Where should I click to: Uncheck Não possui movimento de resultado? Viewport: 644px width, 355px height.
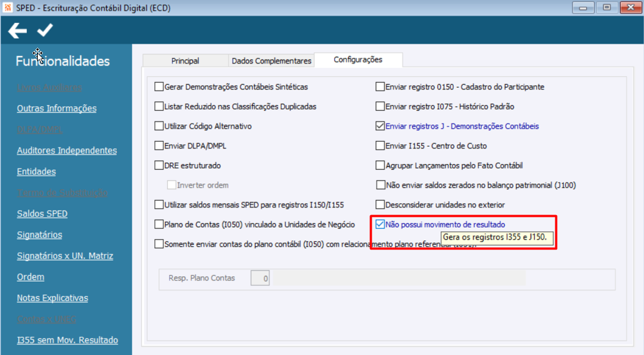[380, 224]
